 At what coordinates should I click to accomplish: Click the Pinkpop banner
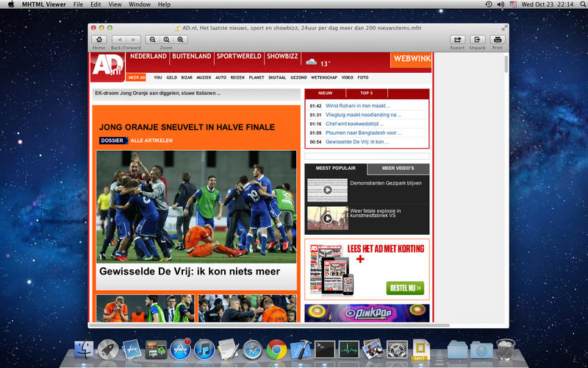367,314
